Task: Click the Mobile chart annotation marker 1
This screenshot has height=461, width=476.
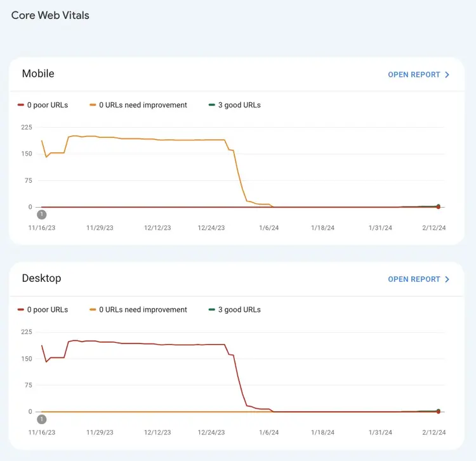Action: pos(42,215)
